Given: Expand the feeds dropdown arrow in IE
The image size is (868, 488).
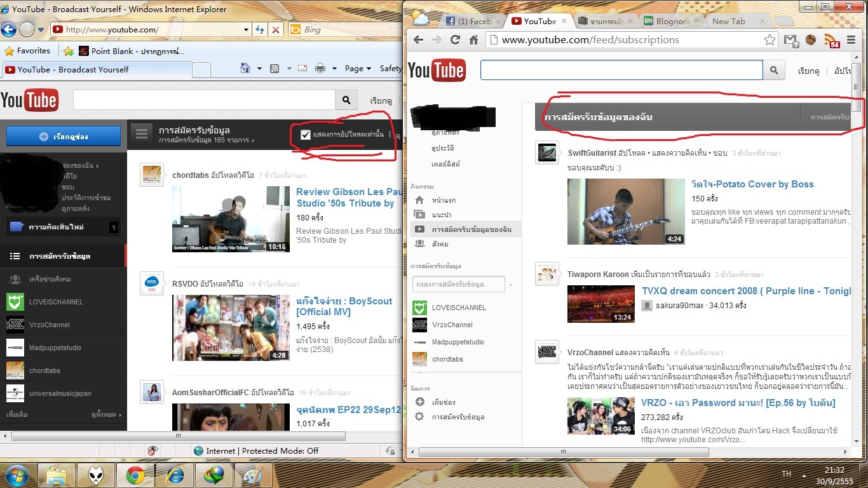Looking at the screenshot, I should 288,69.
